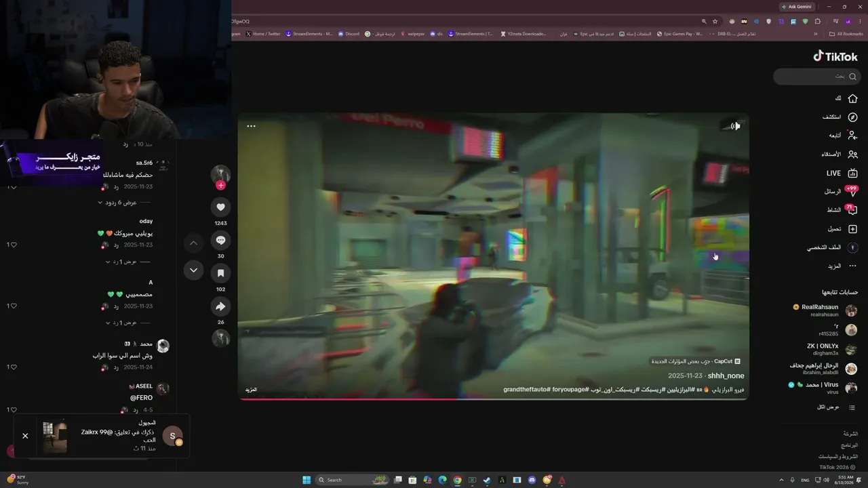868x488 pixels.
Task: Open Following (أتابعه) in the sidebar
Action: tap(843, 136)
